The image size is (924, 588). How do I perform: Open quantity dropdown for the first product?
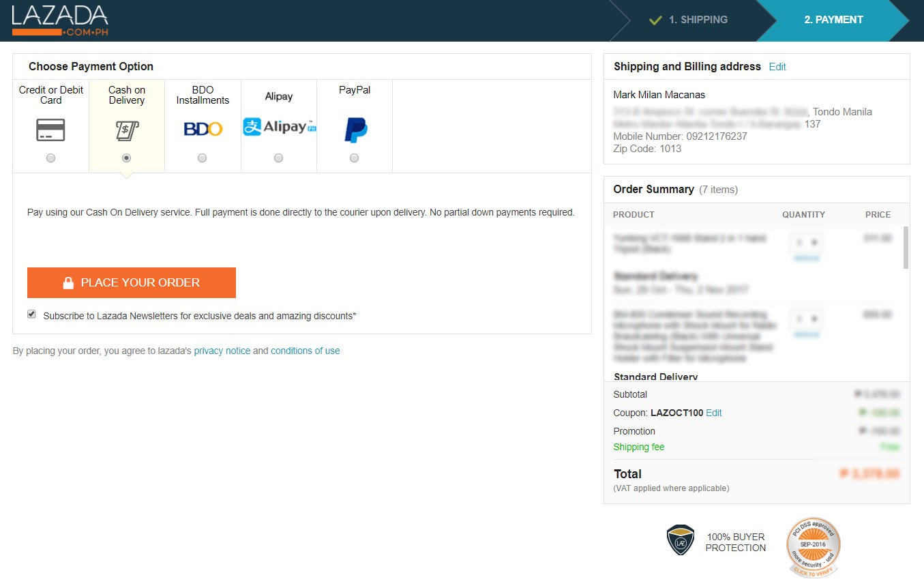click(x=807, y=242)
